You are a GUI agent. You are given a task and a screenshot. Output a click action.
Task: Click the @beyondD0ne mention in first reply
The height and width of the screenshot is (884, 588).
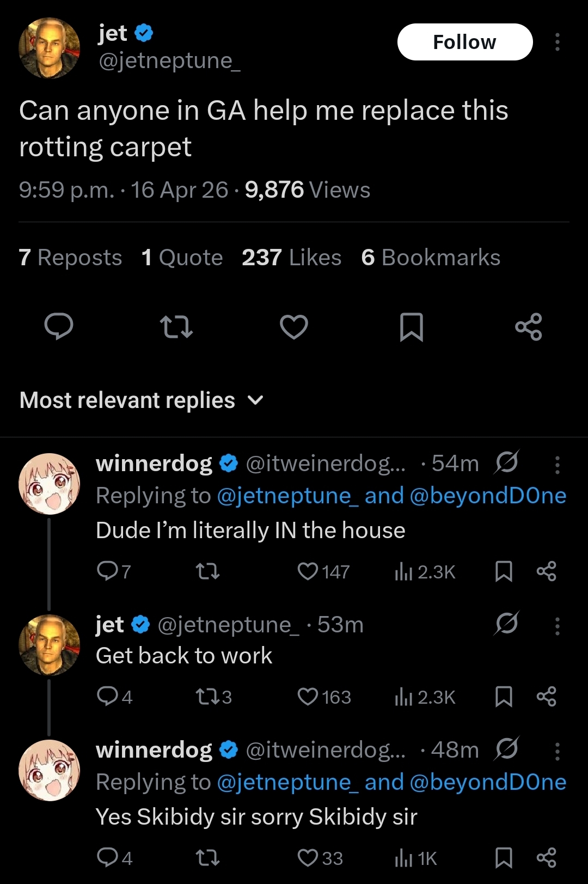[488, 496]
